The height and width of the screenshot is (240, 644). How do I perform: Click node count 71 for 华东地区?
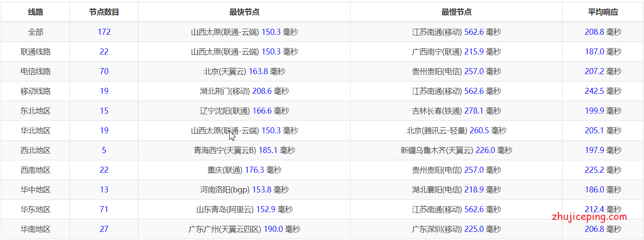point(104,210)
